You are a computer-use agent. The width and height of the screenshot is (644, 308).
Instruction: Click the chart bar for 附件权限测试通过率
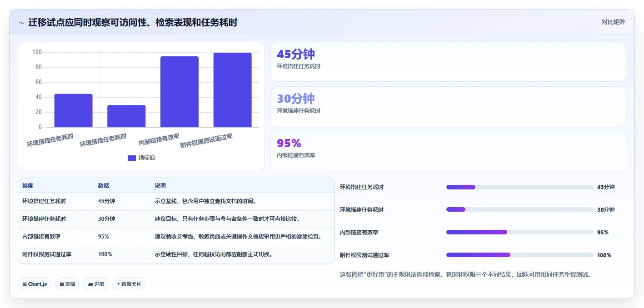[233, 90]
